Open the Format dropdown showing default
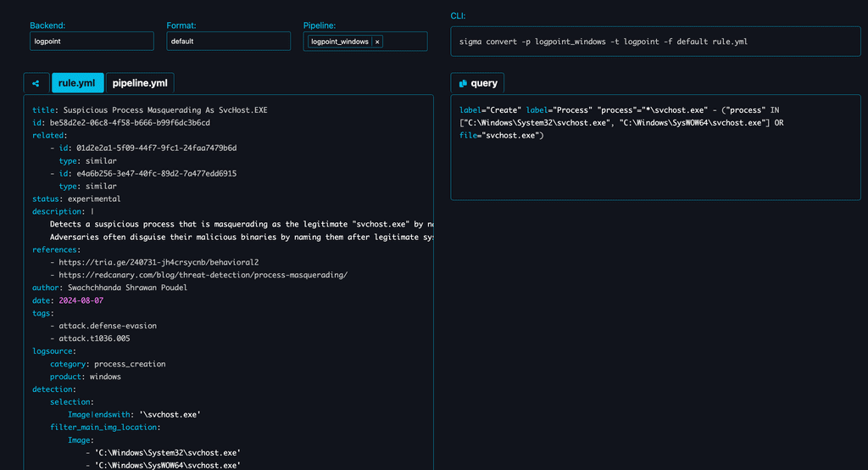Image resolution: width=868 pixels, height=470 pixels. [x=229, y=42]
